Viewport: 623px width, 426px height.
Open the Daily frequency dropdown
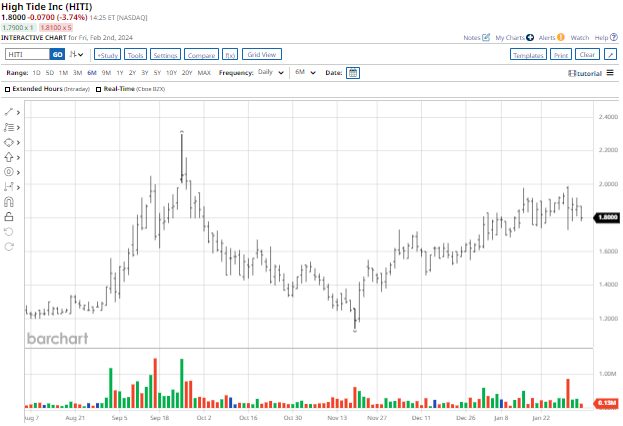point(270,73)
